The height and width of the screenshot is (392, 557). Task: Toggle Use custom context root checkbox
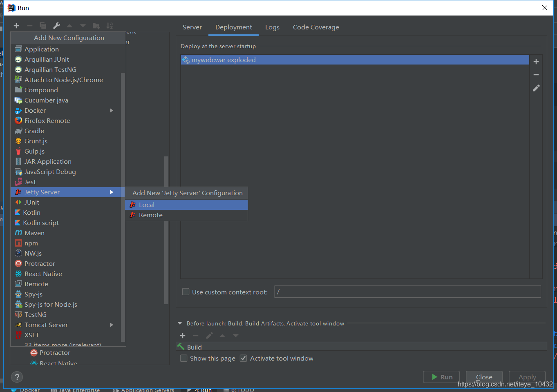point(186,292)
